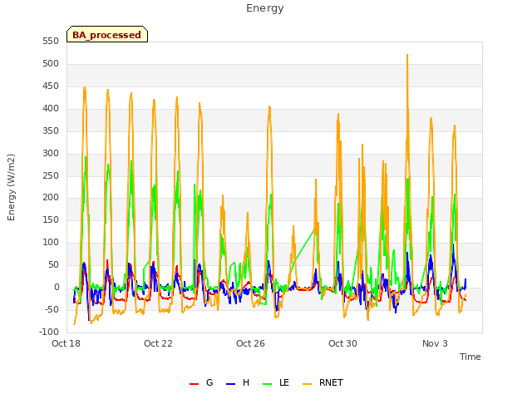Click the green LE legend swatch

pos(268,384)
